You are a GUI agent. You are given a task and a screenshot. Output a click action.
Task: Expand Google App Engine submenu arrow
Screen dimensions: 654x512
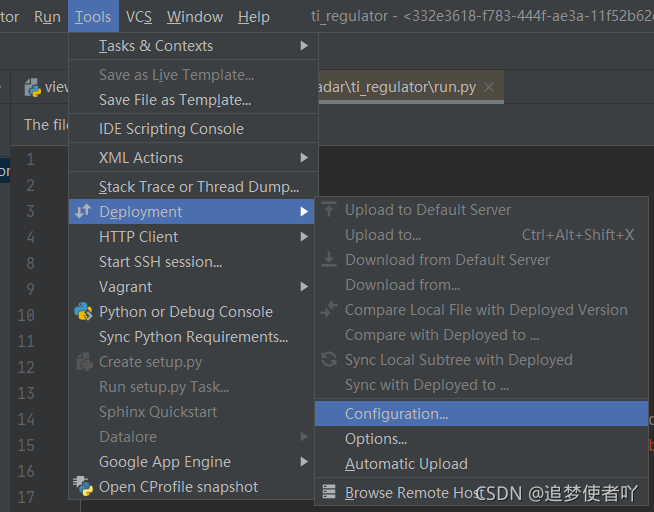point(304,462)
